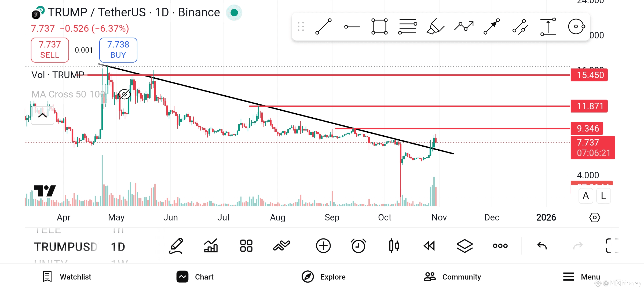Open the indicators chart icon
Image resolution: width=644 pixels, height=290 pixels.
211,246
